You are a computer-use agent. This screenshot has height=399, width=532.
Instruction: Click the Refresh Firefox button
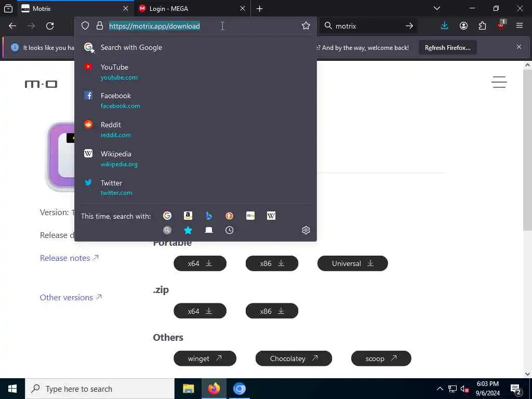[x=448, y=47]
